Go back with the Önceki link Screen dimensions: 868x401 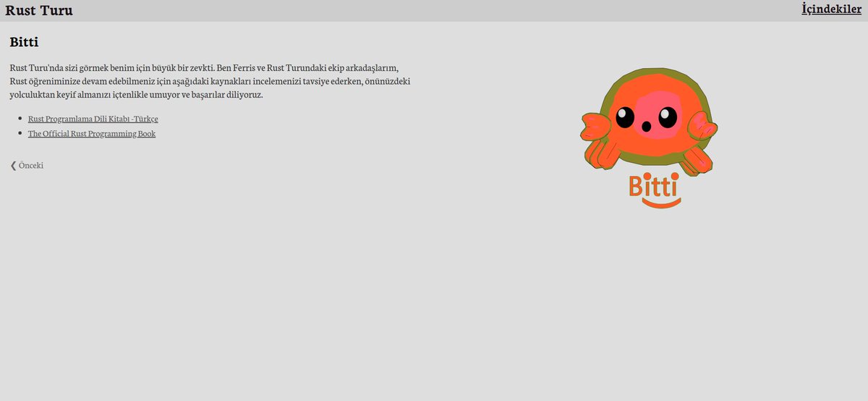[27, 165]
